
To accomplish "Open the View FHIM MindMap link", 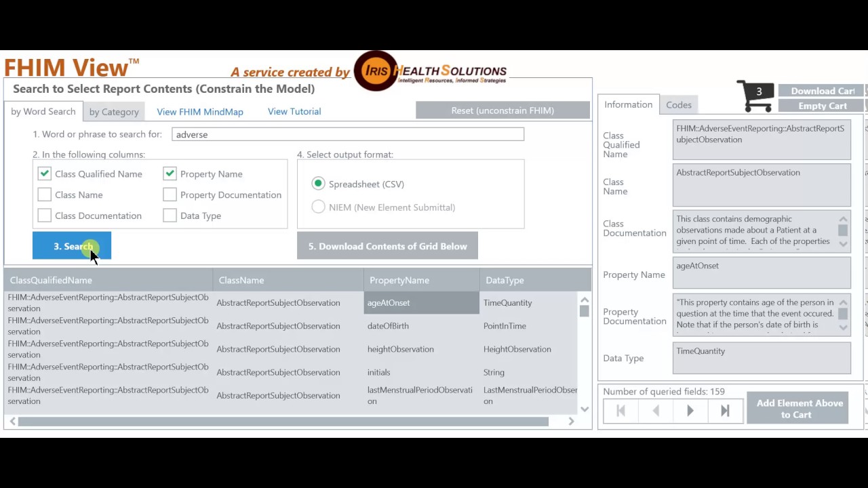I will tap(200, 112).
